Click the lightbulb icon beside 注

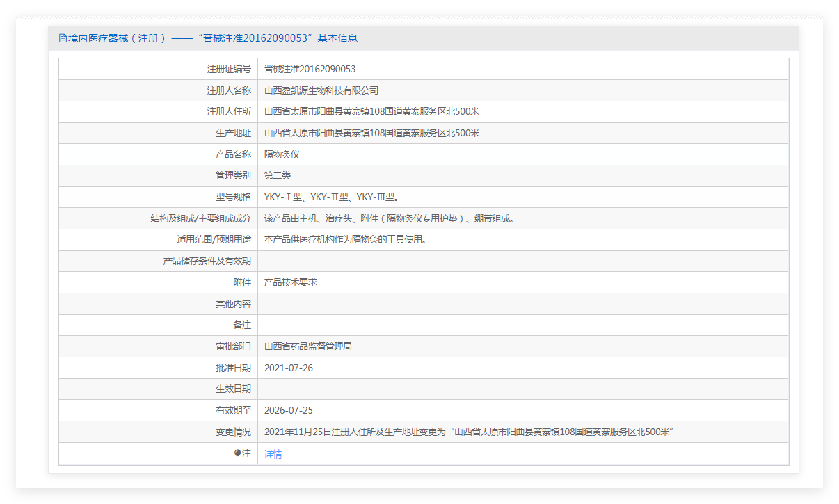(x=237, y=453)
